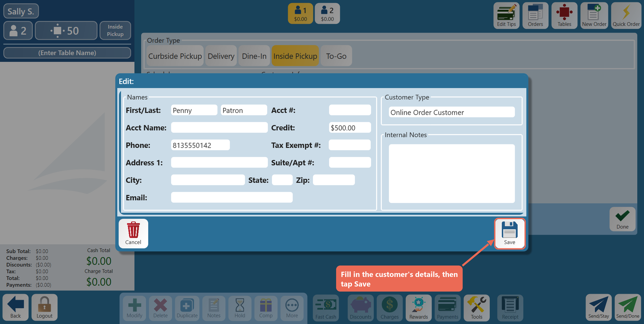This screenshot has height=324, width=644.
Task: Click the Sally S. employee button
Action: (x=21, y=11)
